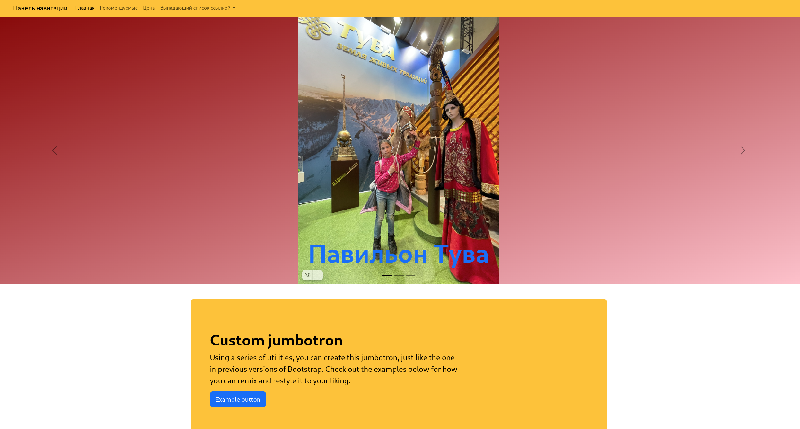The width and height of the screenshot is (800, 429).
Task: Click the golden 'ТУВА' sign in the photo
Action: tap(367, 40)
